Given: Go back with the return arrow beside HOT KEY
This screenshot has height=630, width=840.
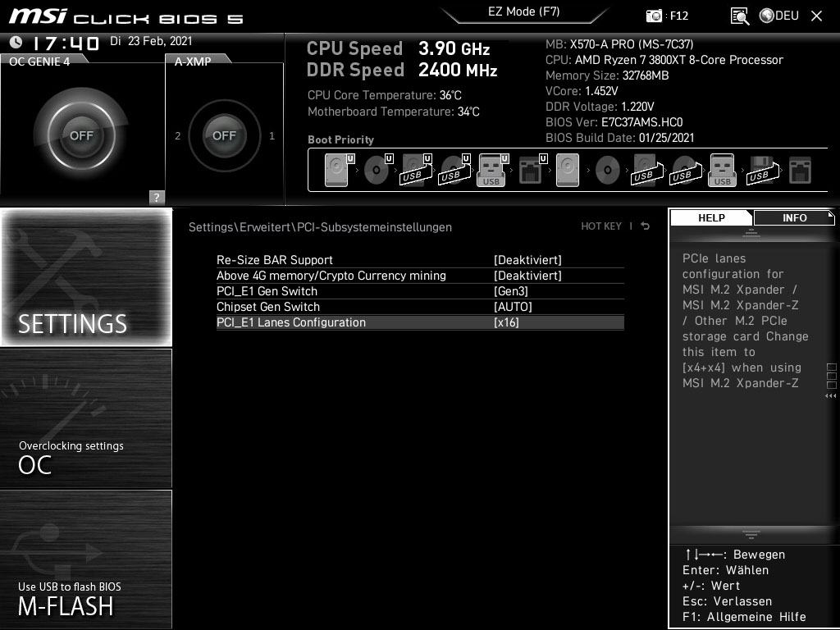Looking at the screenshot, I should click(x=645, y=226).
